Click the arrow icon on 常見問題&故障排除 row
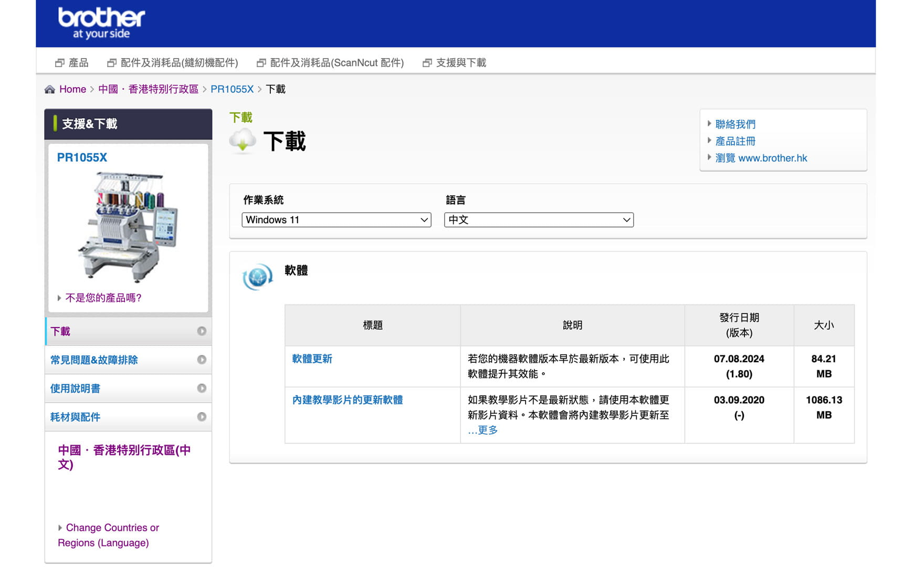Viewport: 924px width, 588px height. [x=202, y=360]
